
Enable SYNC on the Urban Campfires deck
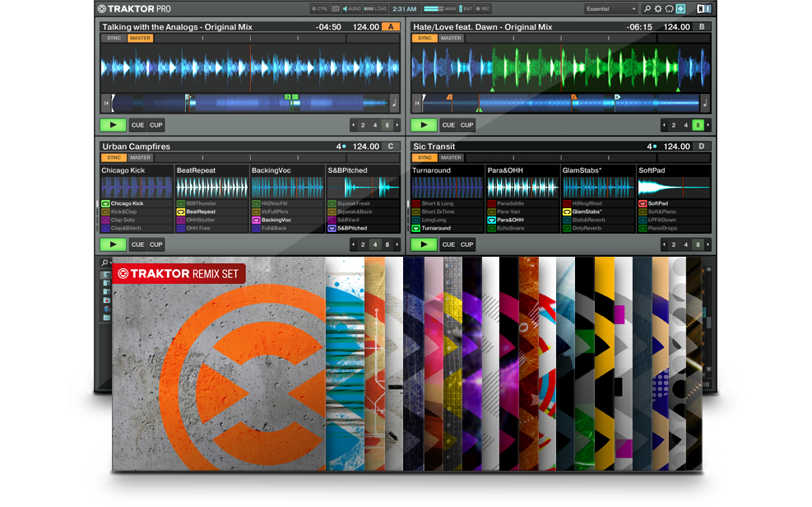tap(113, 157)
